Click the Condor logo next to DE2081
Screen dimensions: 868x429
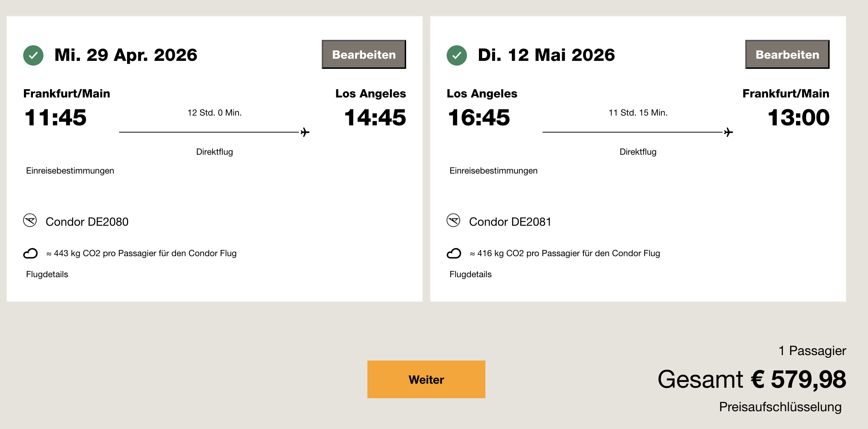tap(453, 220)
